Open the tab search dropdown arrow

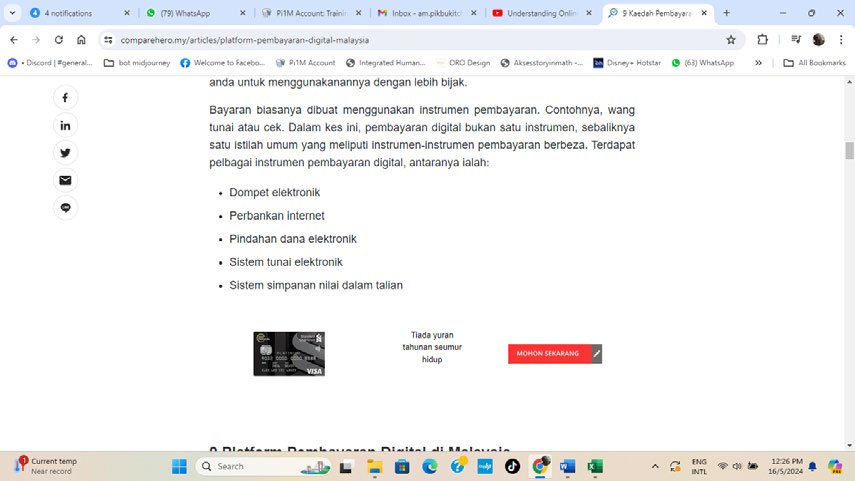13,13
